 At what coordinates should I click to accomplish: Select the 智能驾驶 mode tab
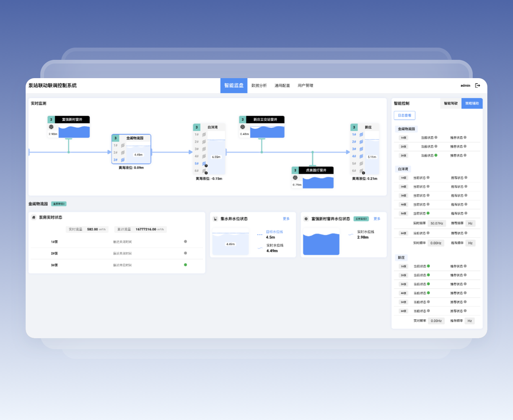click(x=451, y=103)
